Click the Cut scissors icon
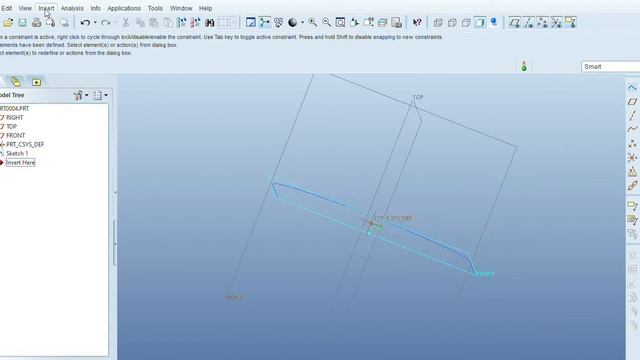The width and height of the screenshot is (640, 360). tap(126, 23)
